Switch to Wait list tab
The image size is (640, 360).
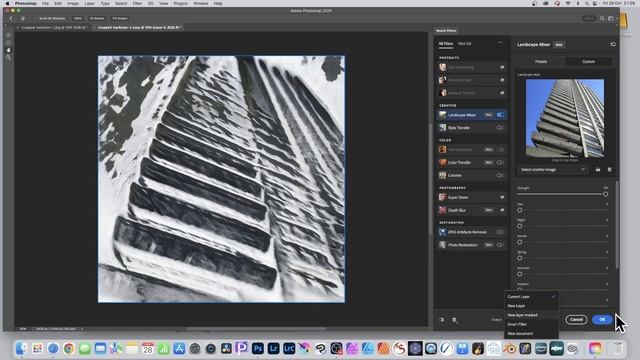pyautogui.click(x=464, y=44)
